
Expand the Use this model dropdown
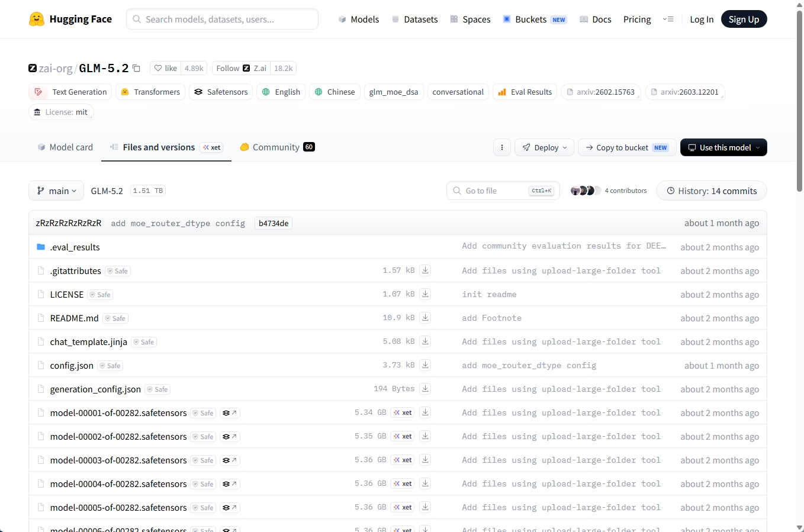[723, 147]
